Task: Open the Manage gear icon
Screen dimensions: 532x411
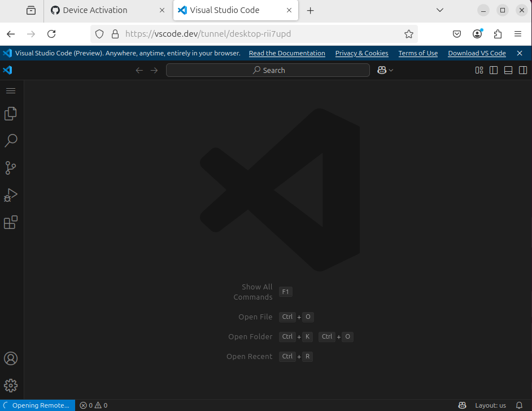Action: click(x=10, y=385)
